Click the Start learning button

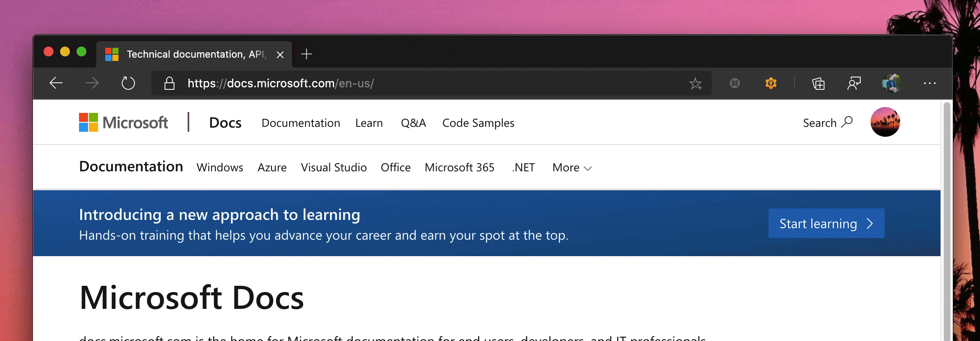pyautogui.click(x=826, y=223)
